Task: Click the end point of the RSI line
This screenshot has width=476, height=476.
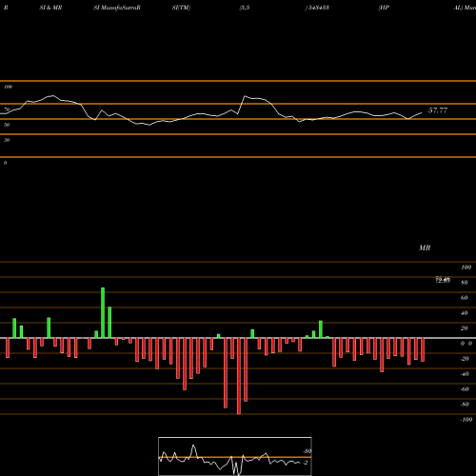Action: point(422,112)
